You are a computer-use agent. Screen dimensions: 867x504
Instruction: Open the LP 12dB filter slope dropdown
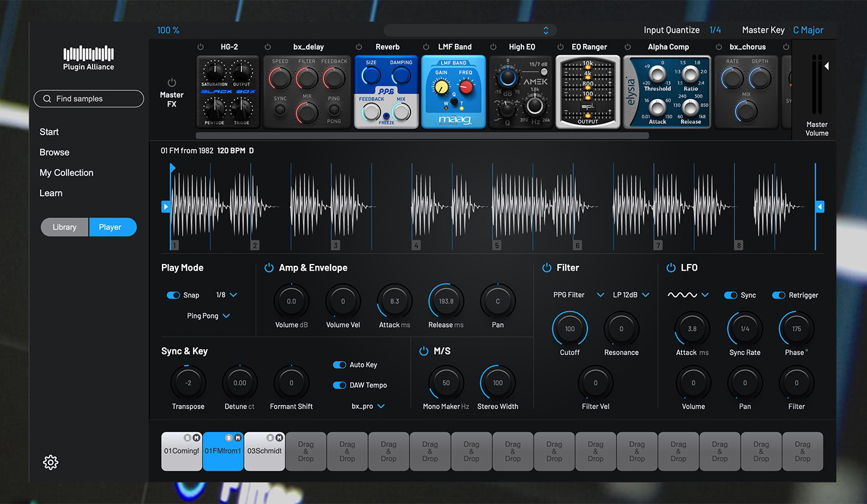click(631, 295)
